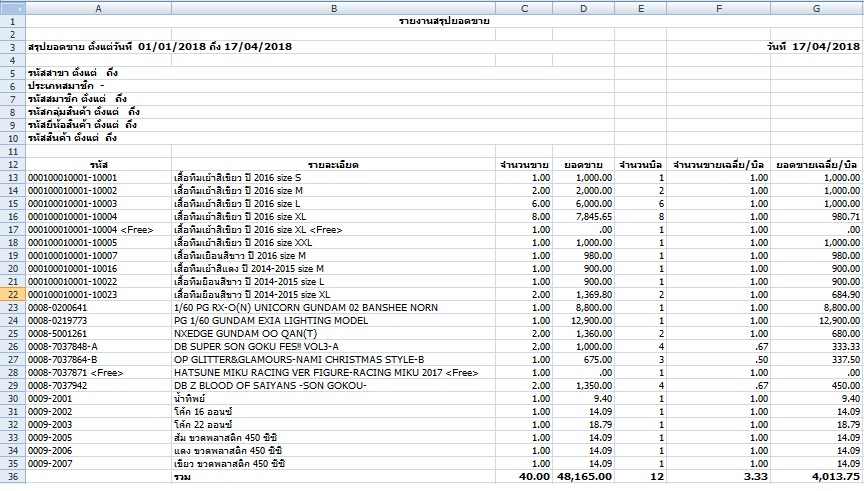Click code cell 0008-7037871 <Free>
This screenshot has height=491, width=864.
point(99,373)
